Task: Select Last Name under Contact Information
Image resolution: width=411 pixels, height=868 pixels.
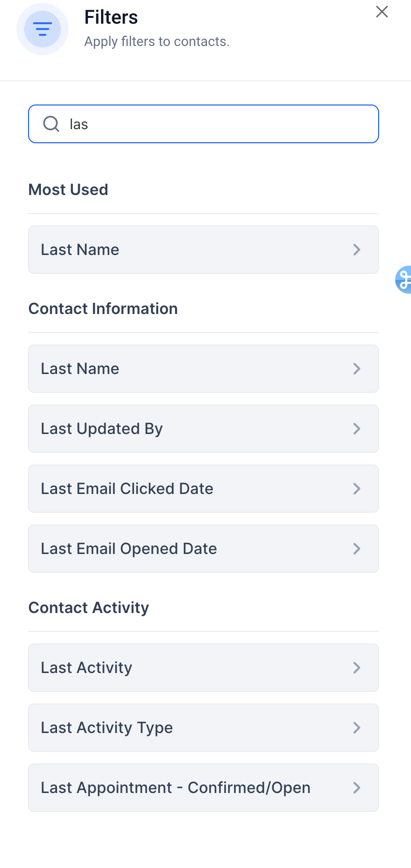Action: click(x=193, y=369)
